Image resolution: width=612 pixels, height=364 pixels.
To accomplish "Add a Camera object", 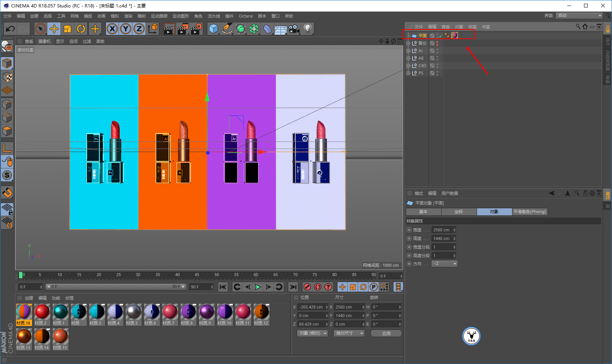I will click(294, 29).
